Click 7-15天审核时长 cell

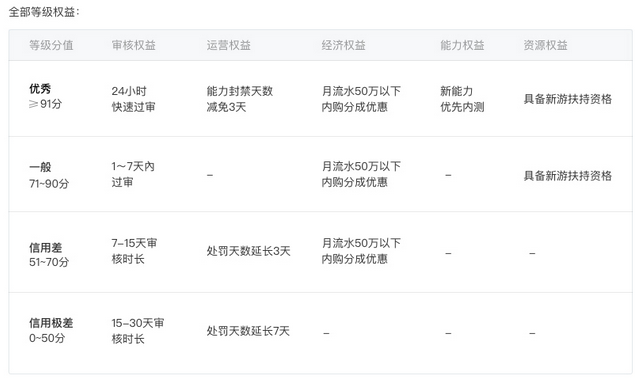tap(134, 251)
